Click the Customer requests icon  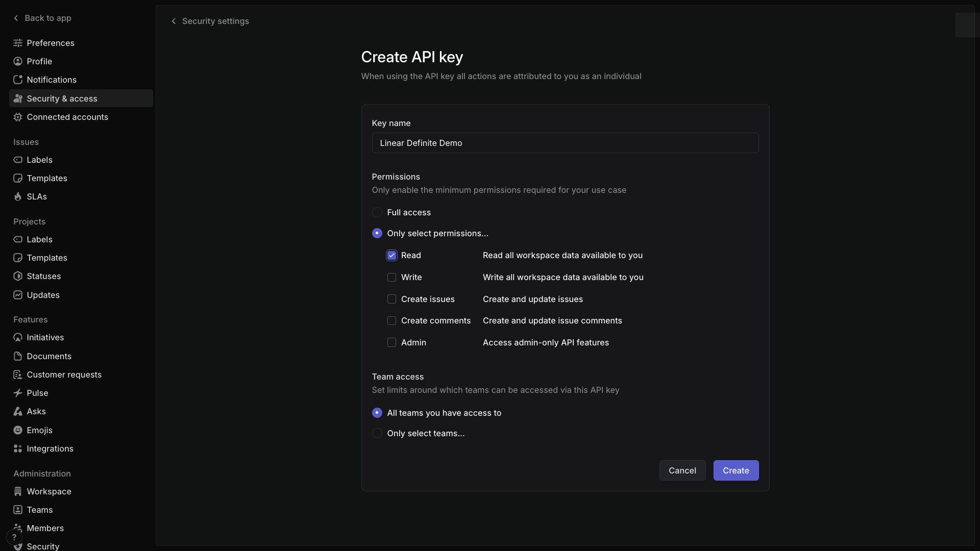click(18, 374)
